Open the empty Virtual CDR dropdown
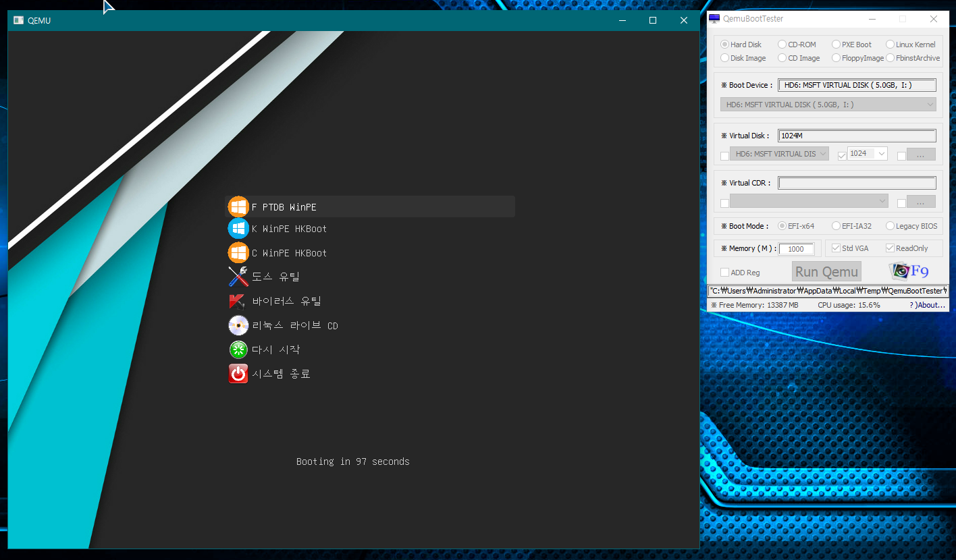 809,201
